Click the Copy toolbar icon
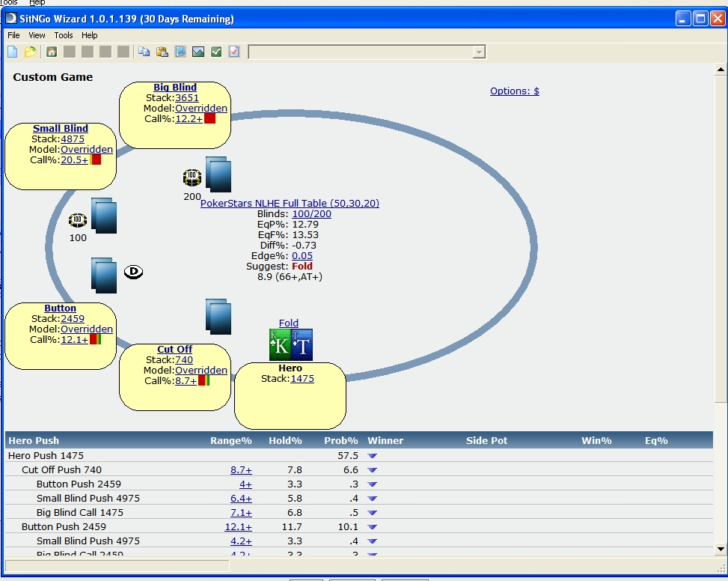 click(x=144, y=52)
